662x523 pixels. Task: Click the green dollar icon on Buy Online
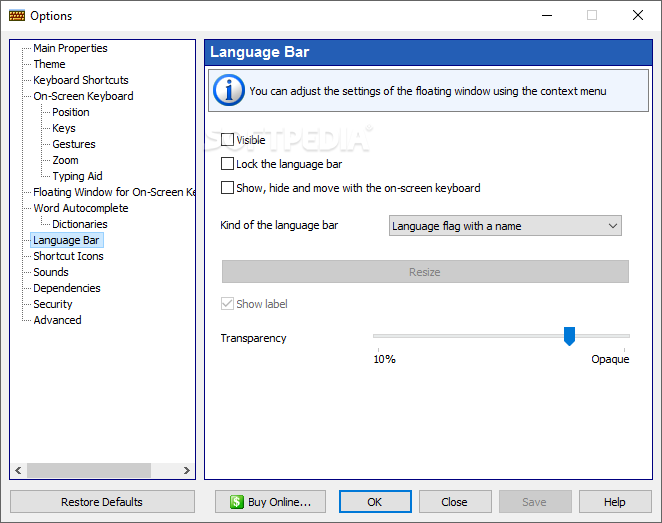click(x=237, y=502)
